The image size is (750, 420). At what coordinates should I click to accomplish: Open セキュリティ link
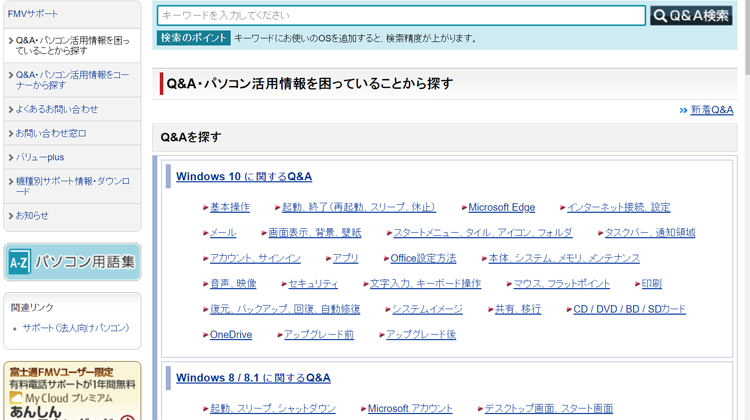click(x=313, y=283)
